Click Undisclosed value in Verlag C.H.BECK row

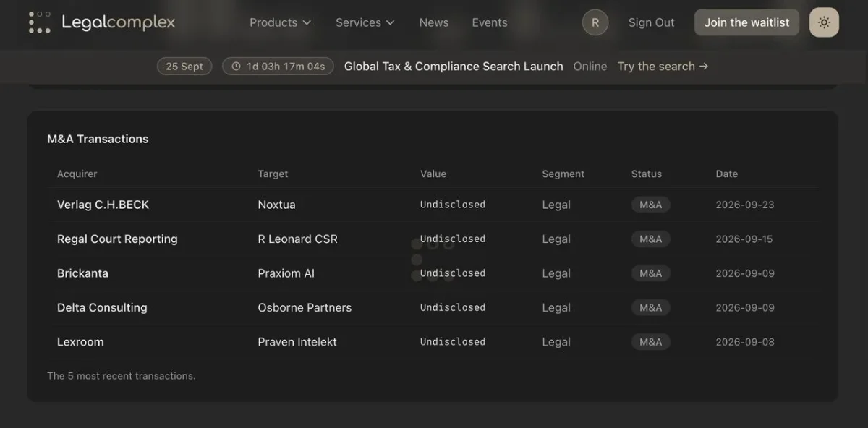click(453, 205)
